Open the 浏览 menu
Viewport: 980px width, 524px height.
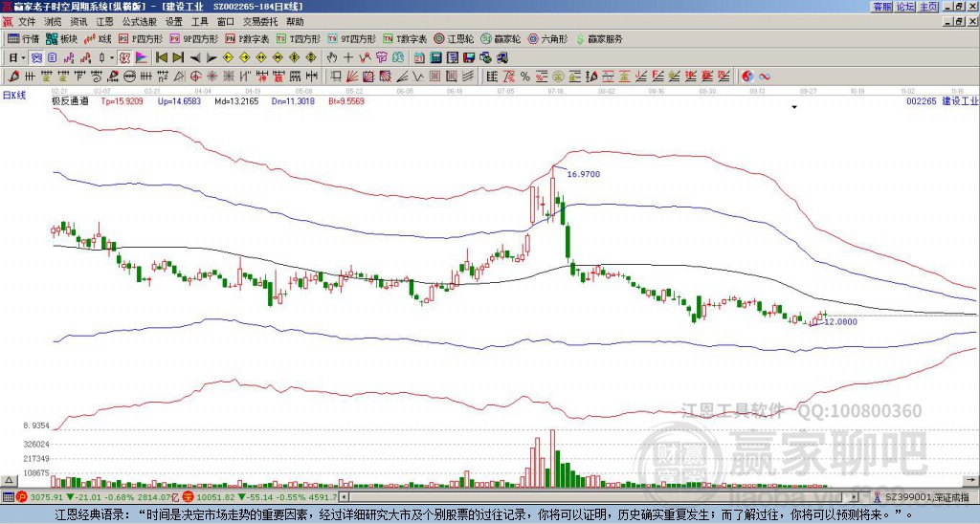pyautogui.click(x=54, y=22)
